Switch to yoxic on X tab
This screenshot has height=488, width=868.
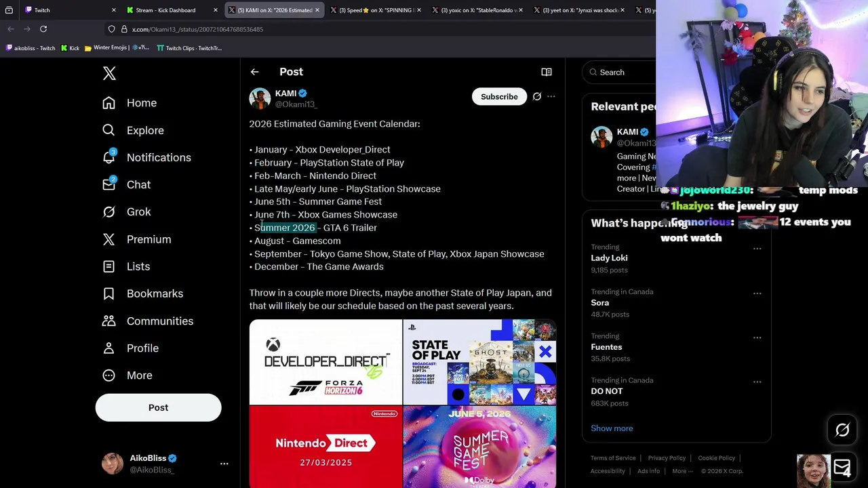477,10
